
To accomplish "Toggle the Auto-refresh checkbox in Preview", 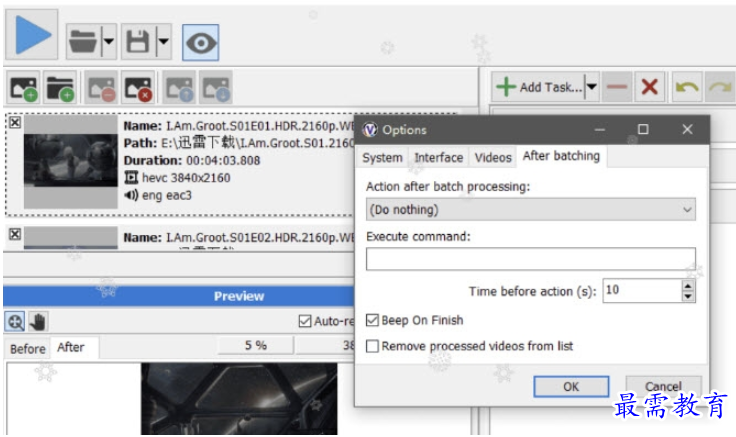I will 305,321.
